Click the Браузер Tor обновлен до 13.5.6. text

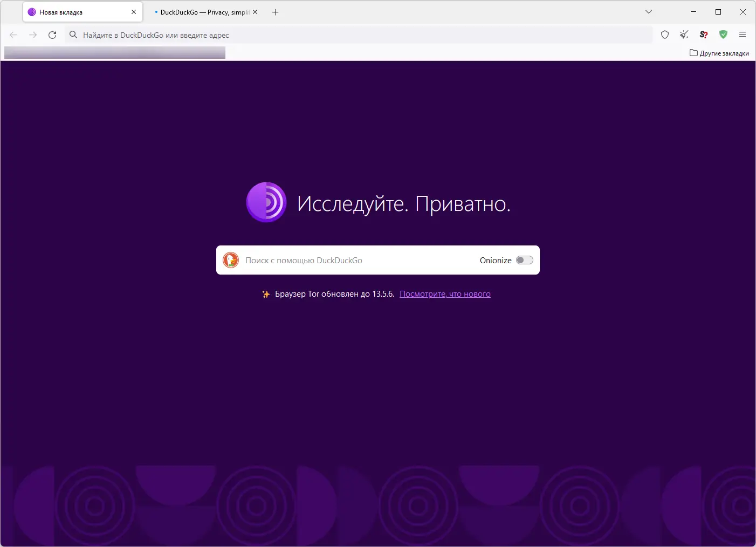click(x=335, y=294)
